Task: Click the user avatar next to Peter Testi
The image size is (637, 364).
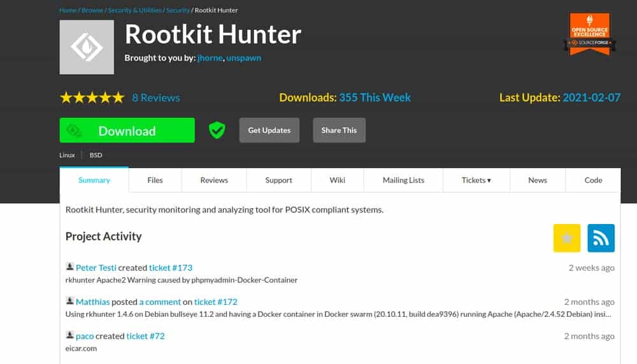Action: pos(70,267)
